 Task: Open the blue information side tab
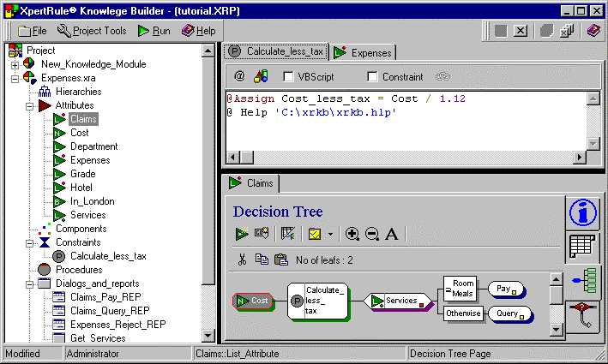tap(583, 212)
